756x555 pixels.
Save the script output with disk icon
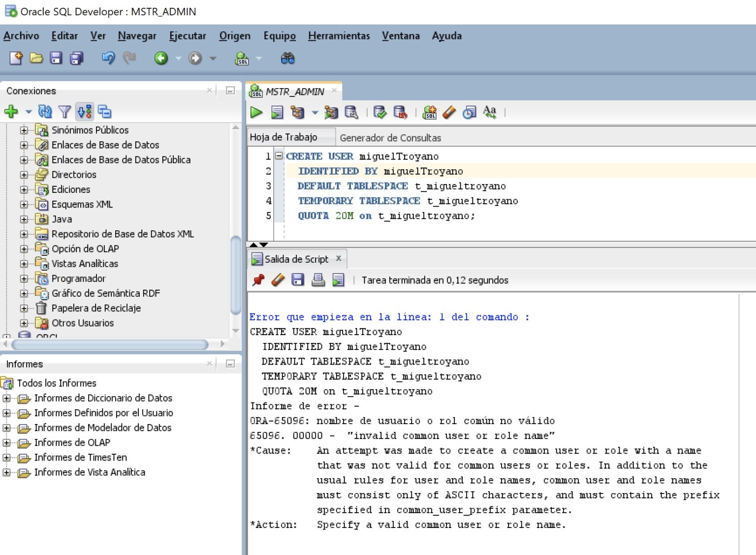(x=298, y=280)
